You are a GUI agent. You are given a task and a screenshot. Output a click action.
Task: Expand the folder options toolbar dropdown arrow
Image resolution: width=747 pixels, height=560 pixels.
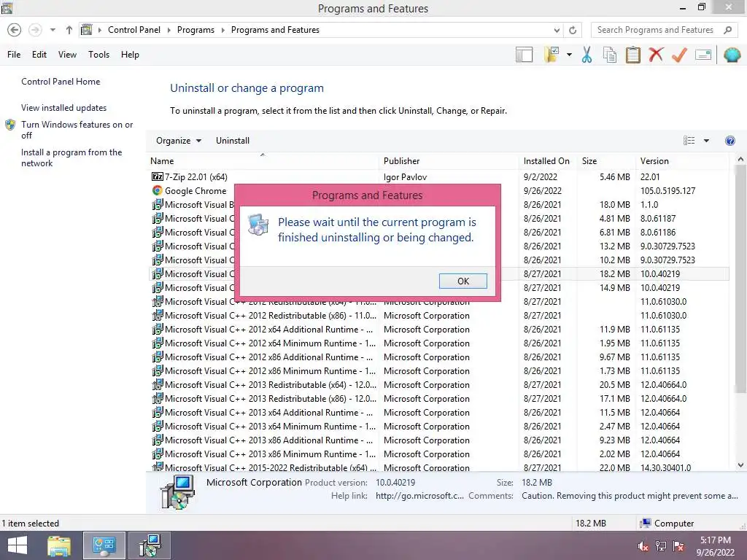[x=569, y=55]
